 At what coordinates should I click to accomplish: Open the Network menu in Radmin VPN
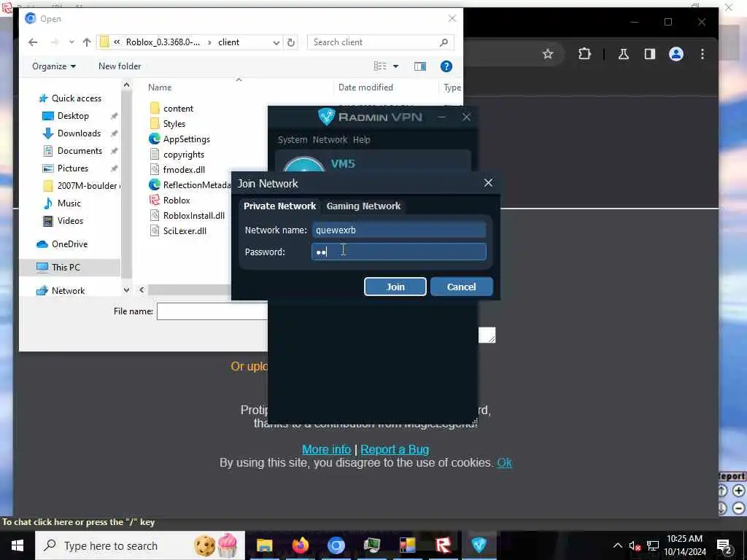330,139
